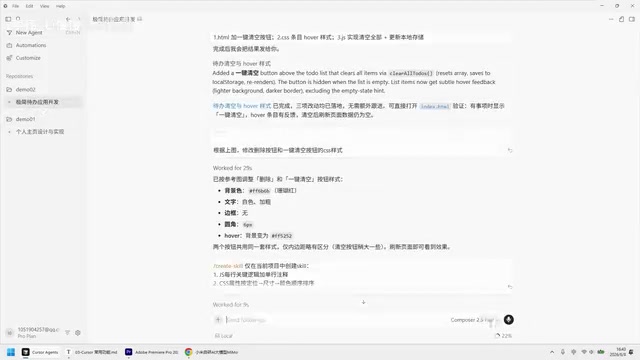
Task: Click the Automations icon in the sidebar
Action: click(9, 45)
